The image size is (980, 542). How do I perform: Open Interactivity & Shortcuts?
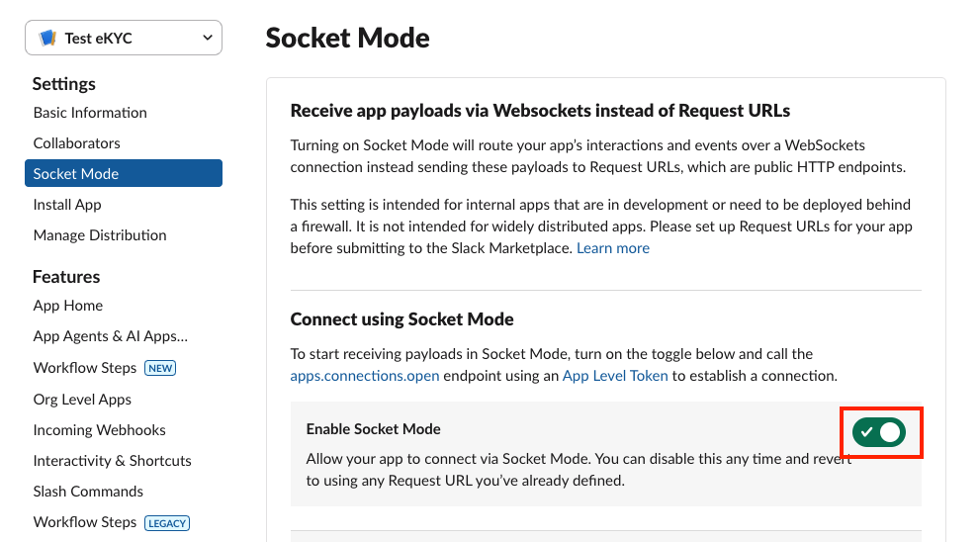(x=113, y=461)
